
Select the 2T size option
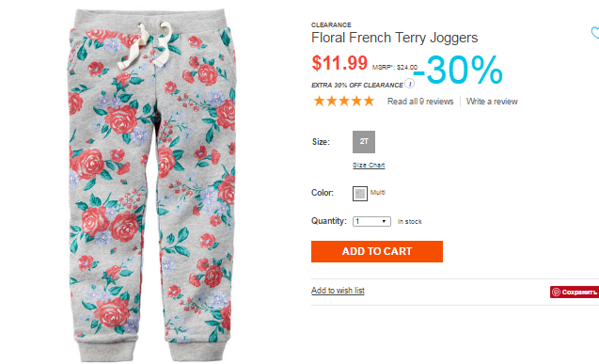364,142
